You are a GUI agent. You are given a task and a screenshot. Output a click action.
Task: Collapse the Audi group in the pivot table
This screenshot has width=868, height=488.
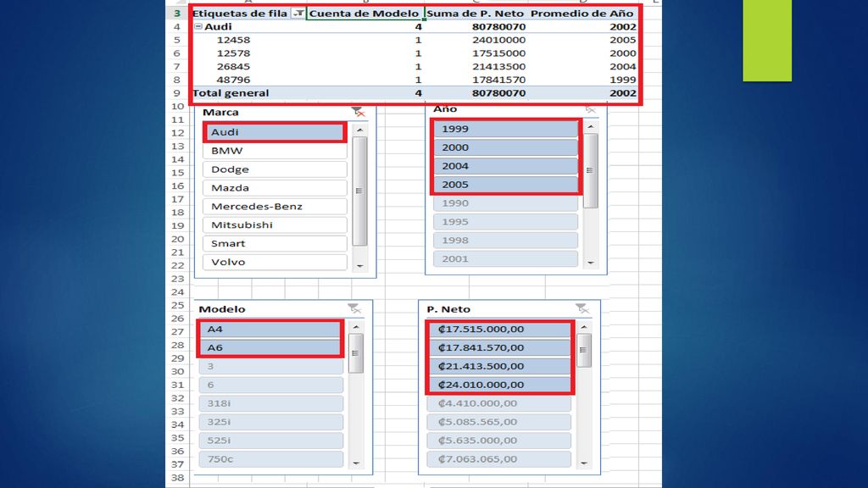click(x=198, y=26)
